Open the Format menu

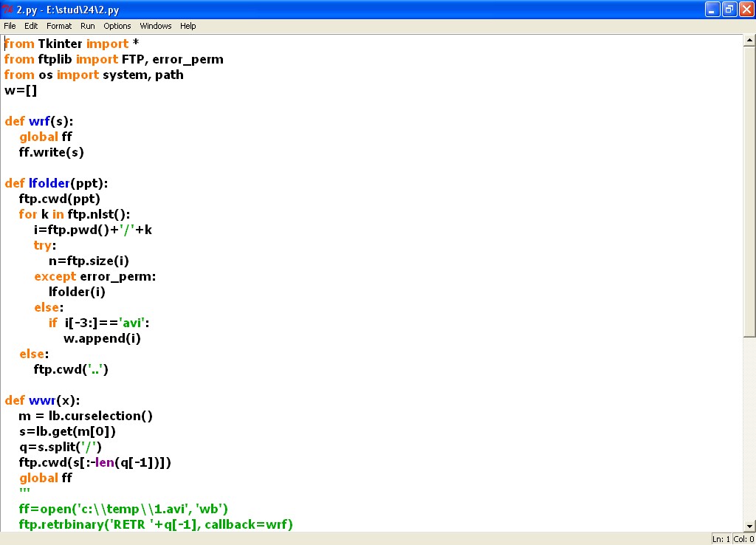point(59,26)
